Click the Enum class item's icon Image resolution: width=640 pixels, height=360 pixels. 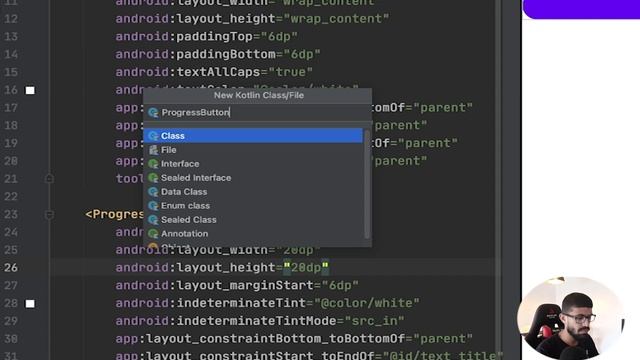click(153, 206)
